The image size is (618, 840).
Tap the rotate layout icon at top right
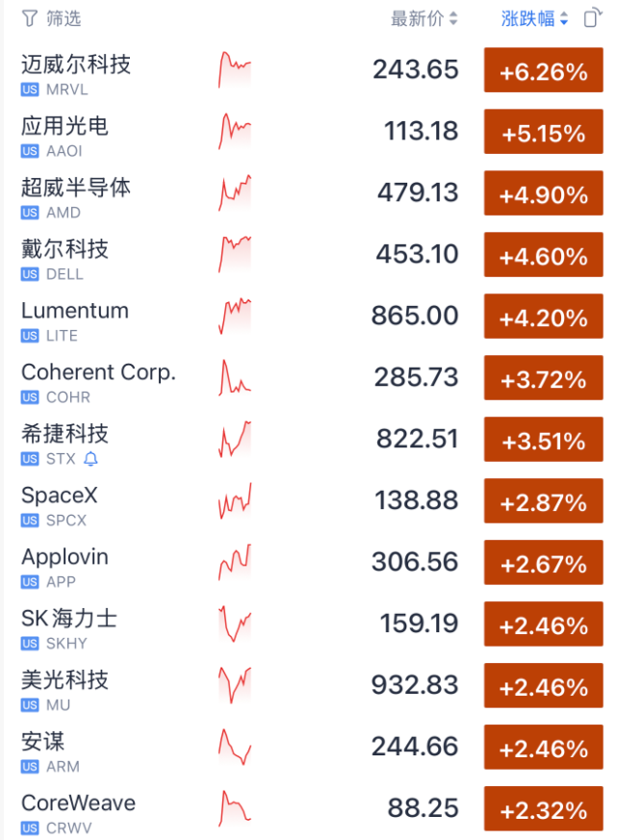pos(593,17)
